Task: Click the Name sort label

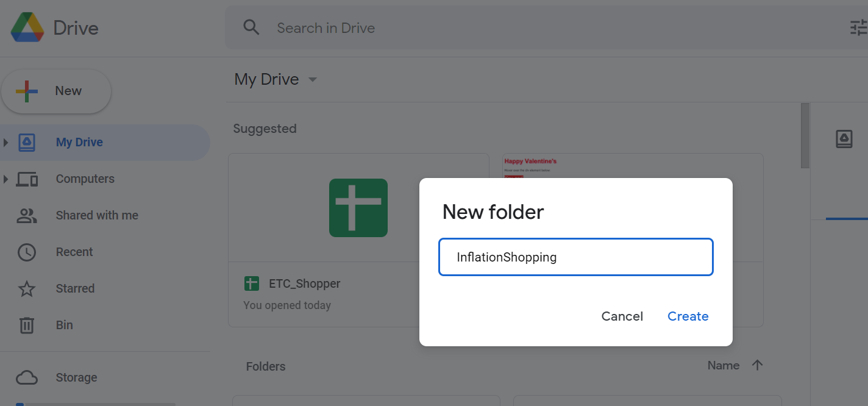Action: (724, 365)
